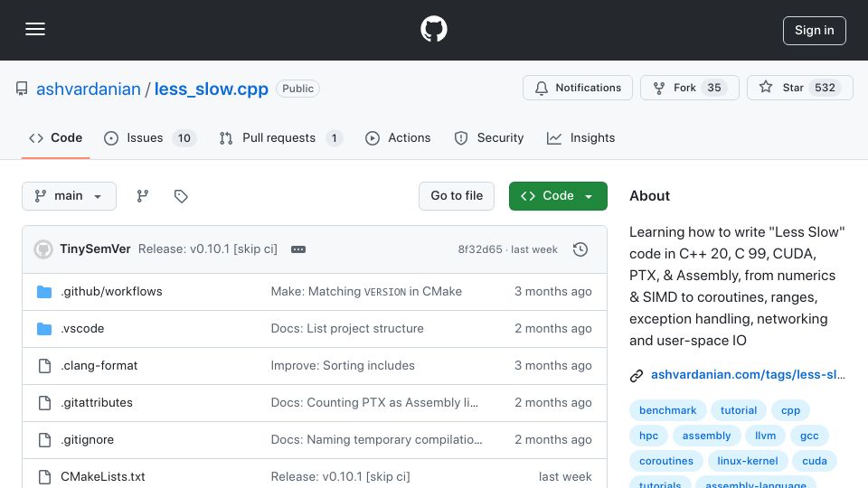The height and width of the screenshot is (488, 868).
Task: Click the repository book icon
Action: (x=22, y=89)
